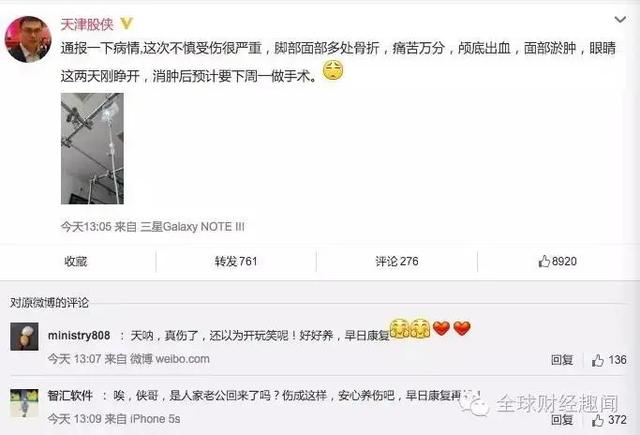Reply to 智汇软件's comment via 回复
Viewport: 640px width, 435px height.
(x=562, y=419)
